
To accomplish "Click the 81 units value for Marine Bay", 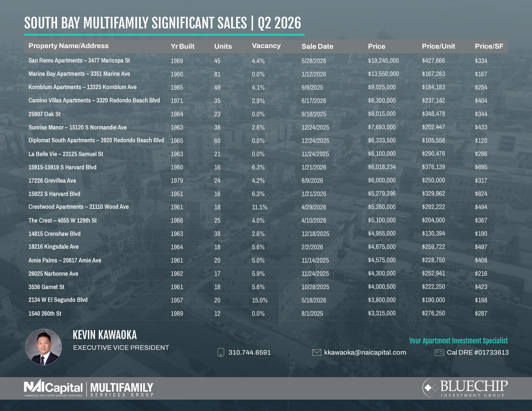I will point(217,74).
